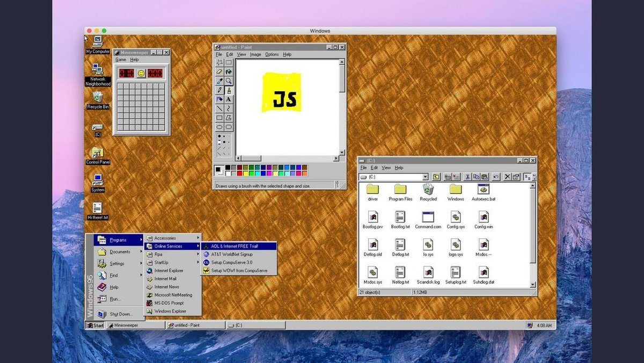Select the Program Files folder

point(400,192)
